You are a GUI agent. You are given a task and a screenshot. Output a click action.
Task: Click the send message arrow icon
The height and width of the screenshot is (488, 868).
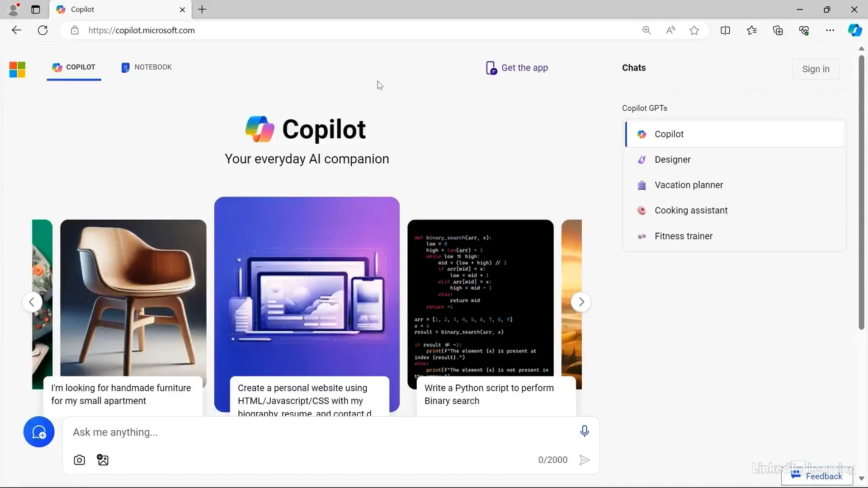click(584, 460)
